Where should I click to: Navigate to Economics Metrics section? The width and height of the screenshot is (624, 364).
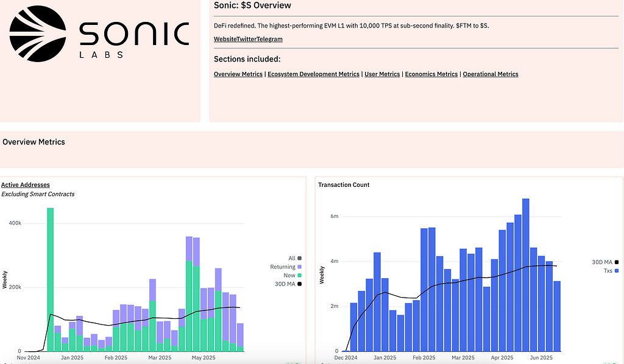click(x=431, y=74)
